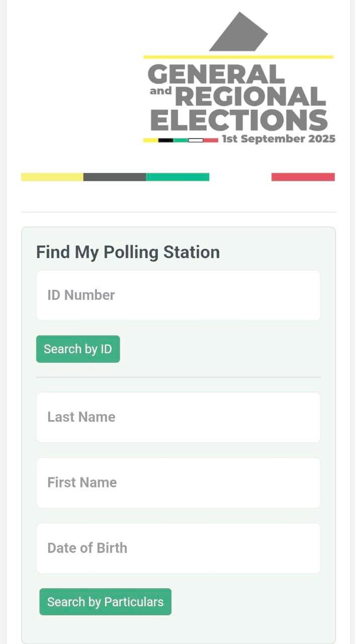The image size is (355, 644).
Task: Click the dark gray color bar segment
Action: (115, 177)
